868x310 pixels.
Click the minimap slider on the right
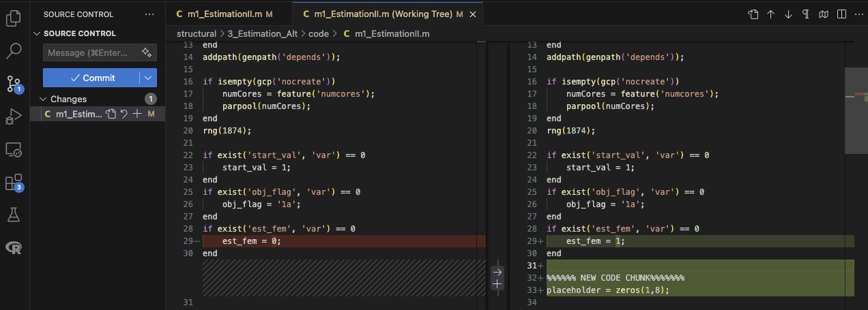tap(856, 110)
